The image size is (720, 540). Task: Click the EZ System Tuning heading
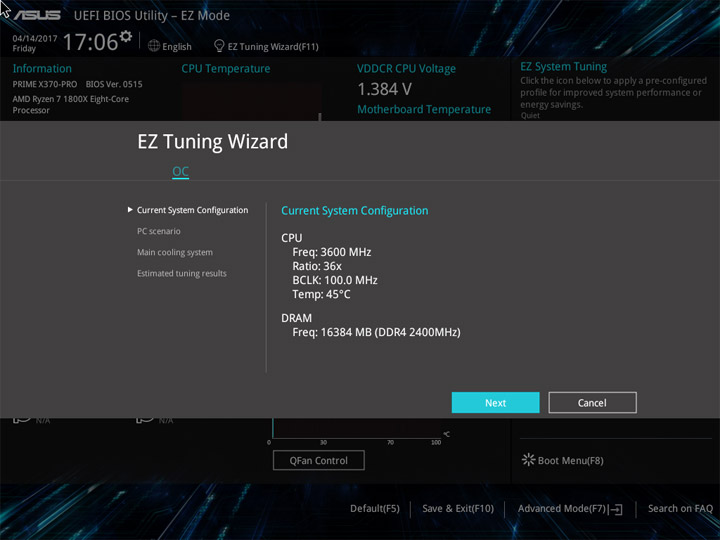[x=563, y=67]
